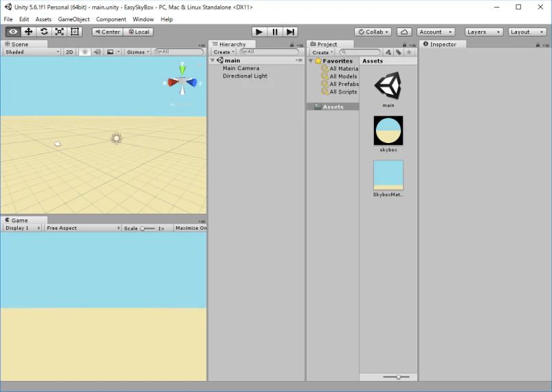Select the Rotate tool
The height and width of the screenshot is (392, 552).
point(44,32)
